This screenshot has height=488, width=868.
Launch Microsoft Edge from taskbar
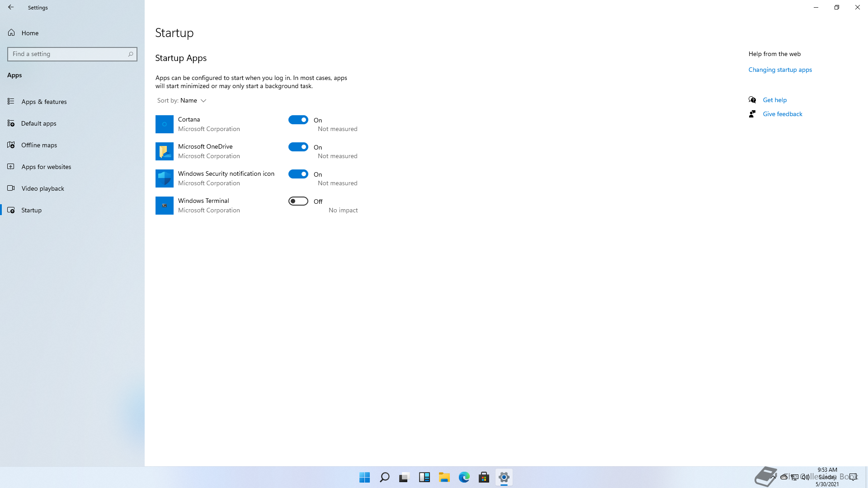pyautogui.click(x=464, y=477)
